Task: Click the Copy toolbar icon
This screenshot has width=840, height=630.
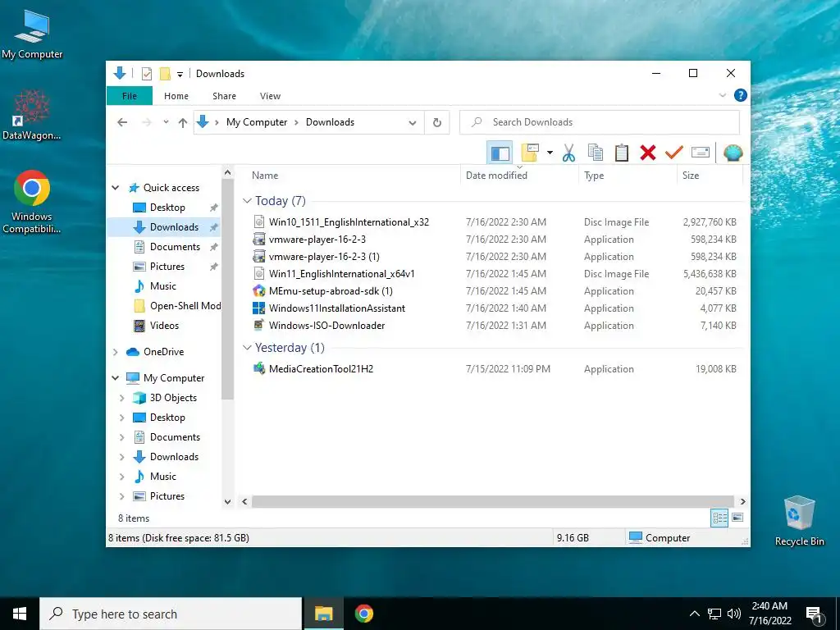Action: tap(596, 153)
